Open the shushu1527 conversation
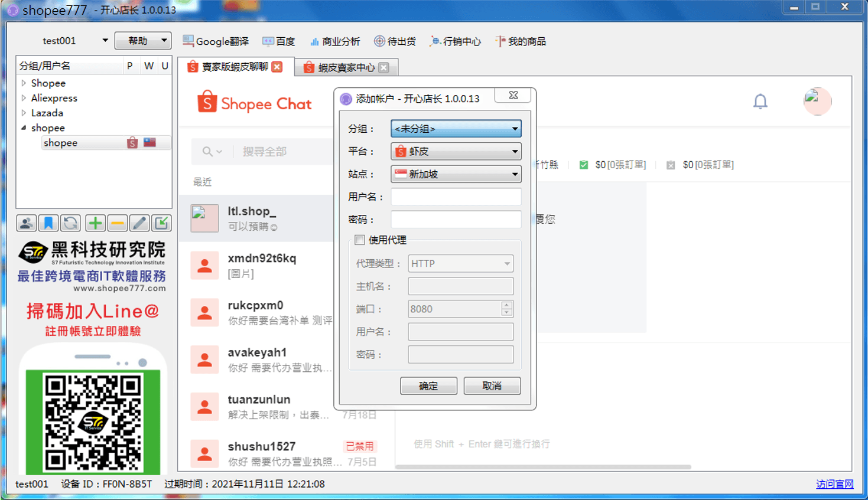This screenshot has height=500, width=868. tap(286, 453)
